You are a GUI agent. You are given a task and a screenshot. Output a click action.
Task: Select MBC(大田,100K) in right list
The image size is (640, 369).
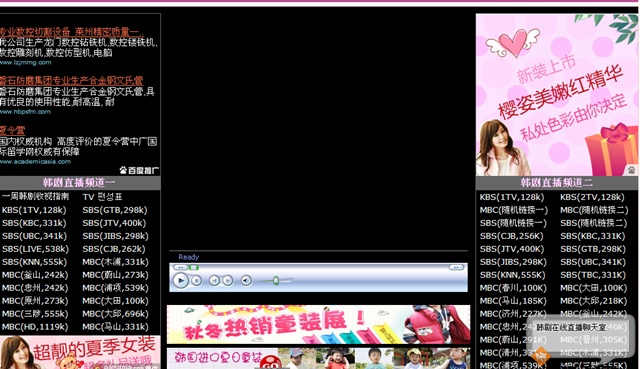(x=593, y=288)
